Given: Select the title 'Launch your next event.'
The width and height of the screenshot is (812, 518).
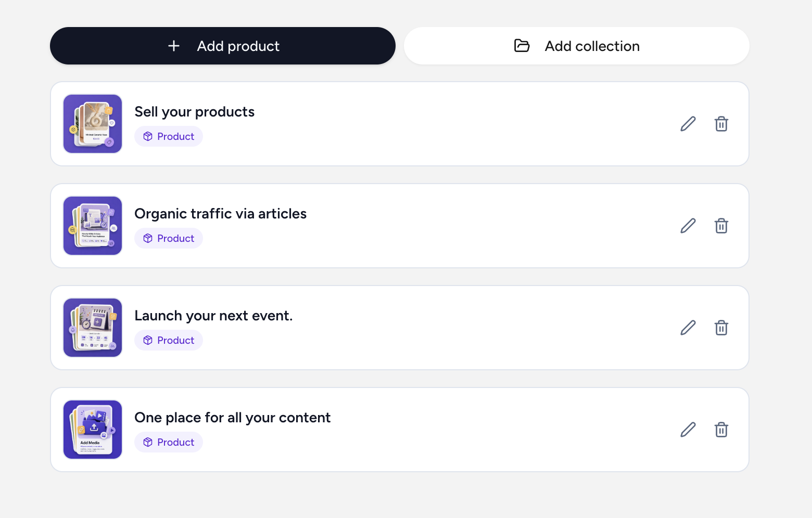Looking at the screenshot, I should click(x=213, y=316).
